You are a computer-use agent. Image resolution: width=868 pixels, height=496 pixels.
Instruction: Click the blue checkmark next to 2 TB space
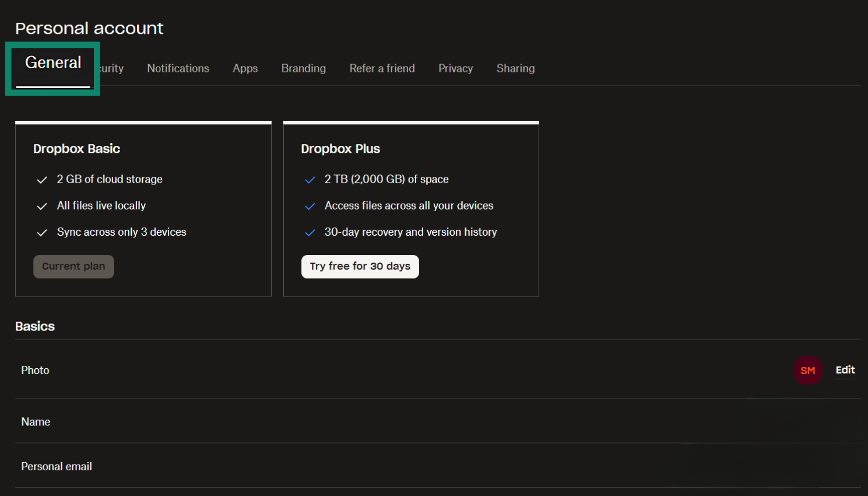(x=310, y=180)
